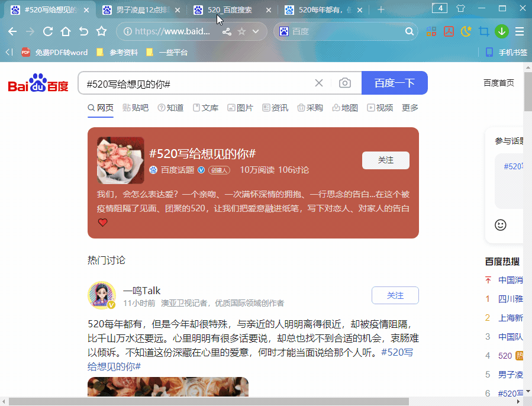This screenshot has height=406, width=532.
Task: Open the extensions grid icon
Action: [431, 31]
